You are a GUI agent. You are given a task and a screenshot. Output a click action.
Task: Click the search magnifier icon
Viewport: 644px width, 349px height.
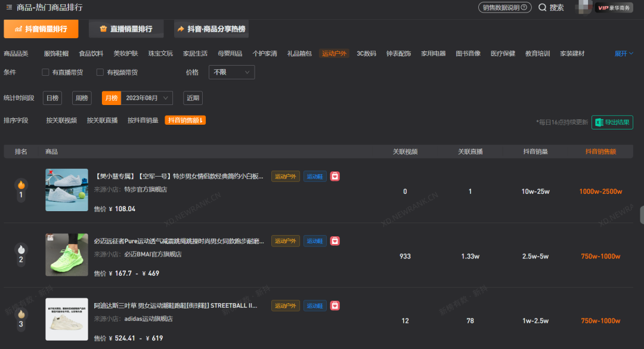[x=542, y=8]
